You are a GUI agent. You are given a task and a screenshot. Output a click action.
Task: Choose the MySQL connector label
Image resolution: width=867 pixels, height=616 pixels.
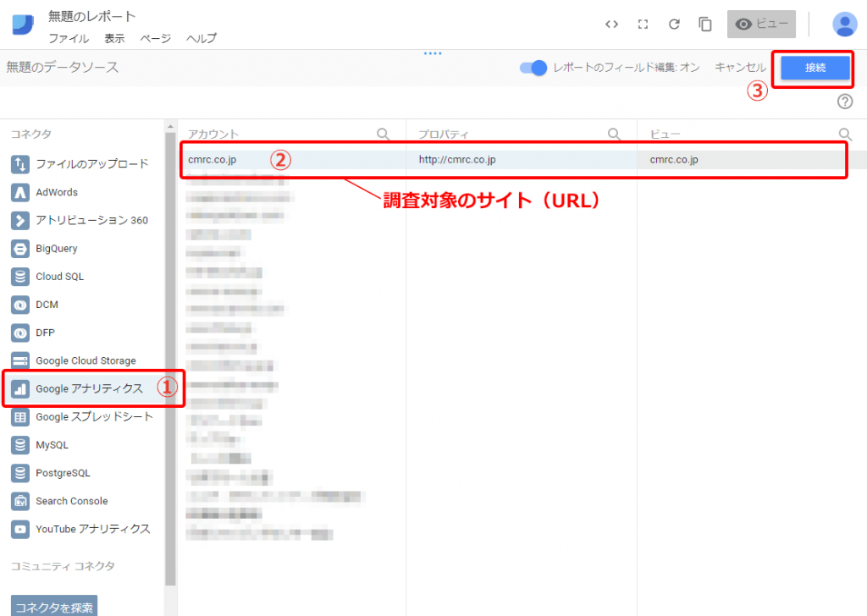coord(52,445)
